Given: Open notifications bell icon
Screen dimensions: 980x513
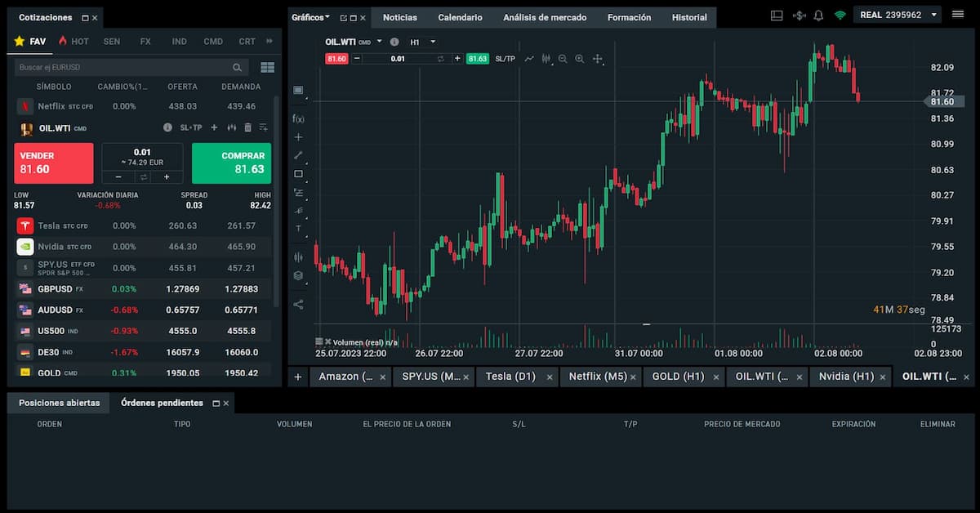Looking at the screenshot, I should (x=818, y=15).
